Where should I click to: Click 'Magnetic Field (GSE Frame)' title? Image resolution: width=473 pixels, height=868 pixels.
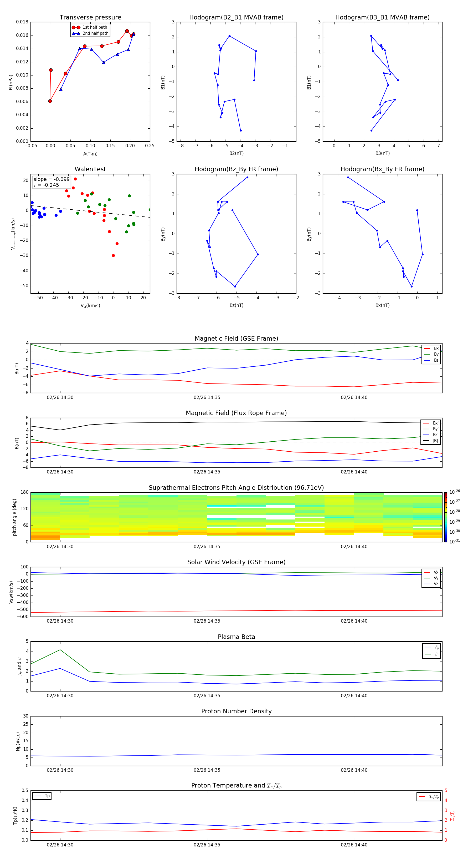[236, 339]
